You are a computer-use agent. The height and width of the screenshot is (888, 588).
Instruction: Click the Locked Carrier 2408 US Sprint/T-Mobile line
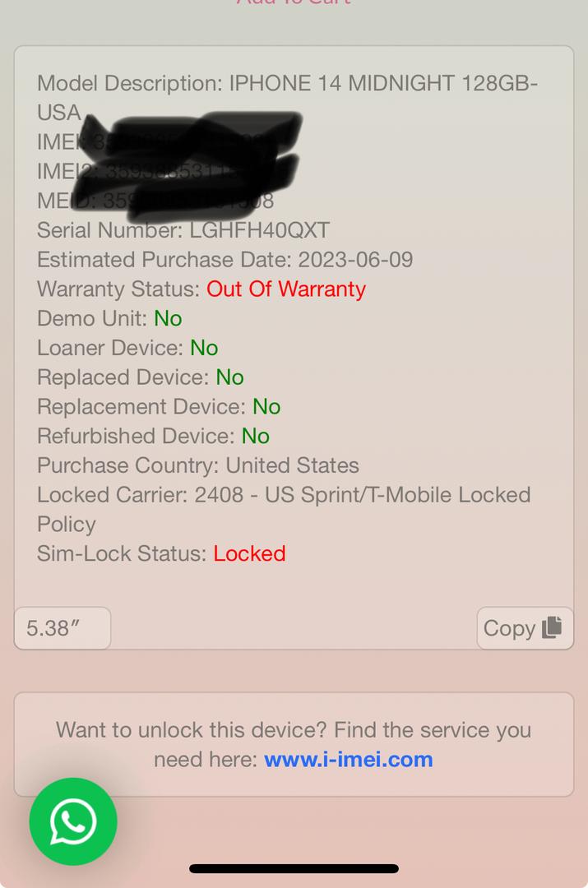(x=284, y=509)
